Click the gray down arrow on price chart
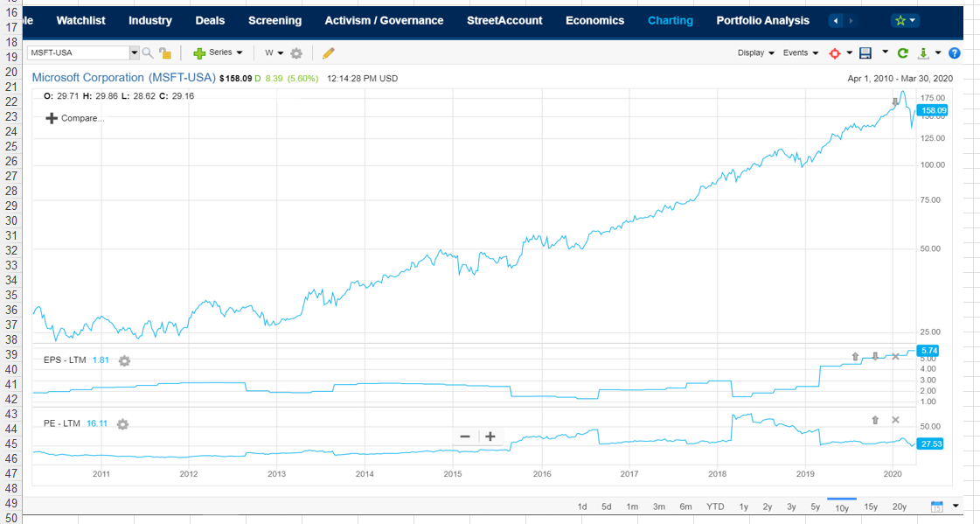980x524 pixels. pyautogui.click(x=895, y=102)
